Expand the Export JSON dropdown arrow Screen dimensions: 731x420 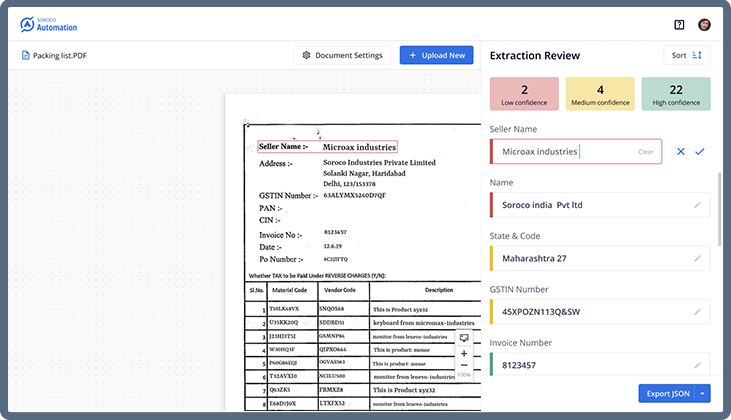703,393
